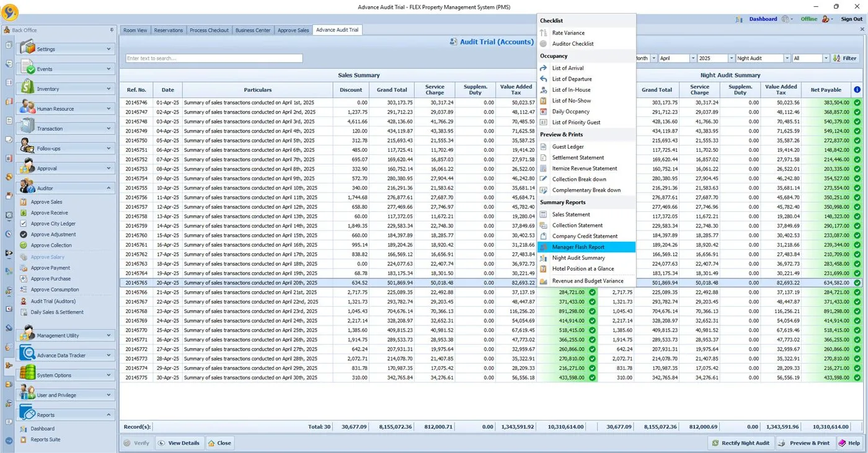Click the Approve Sales icon in Auditor list
Viewport: 868px width, 453px height.
24,202
